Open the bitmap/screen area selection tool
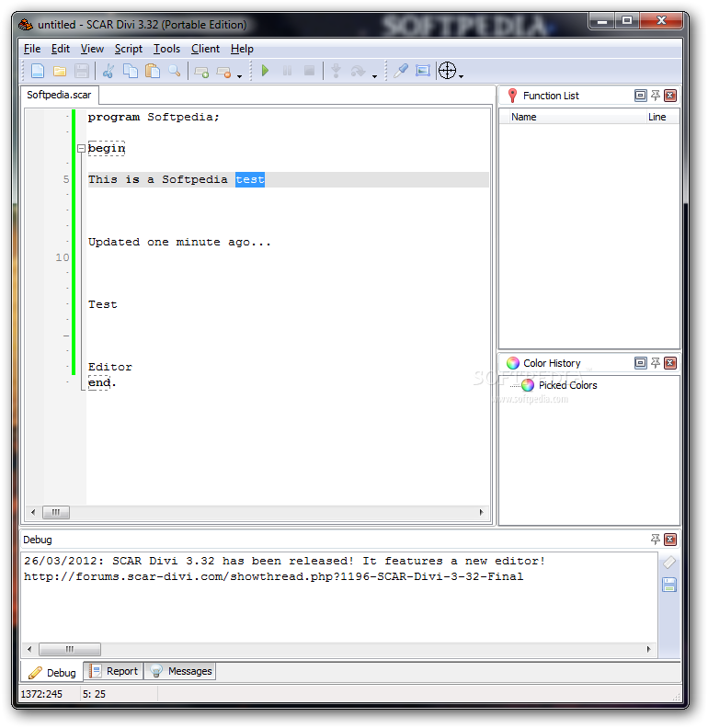 pos(422,71)
